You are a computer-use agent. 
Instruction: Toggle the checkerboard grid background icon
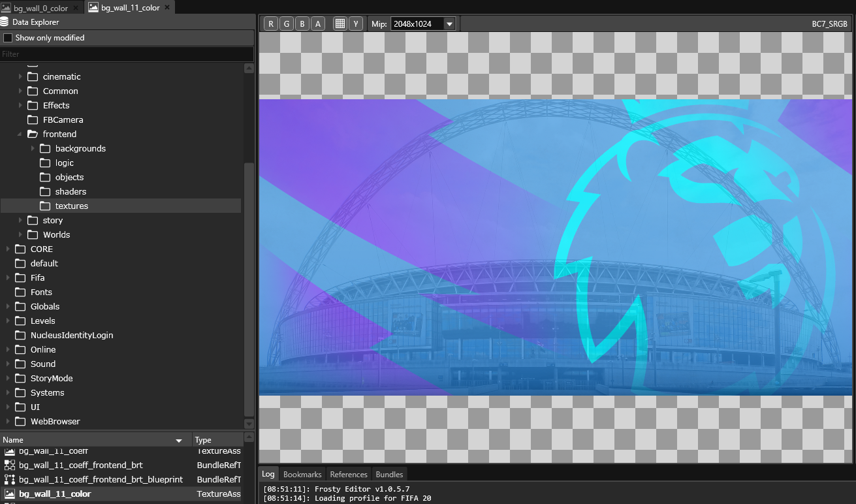[x=340, y=24]
